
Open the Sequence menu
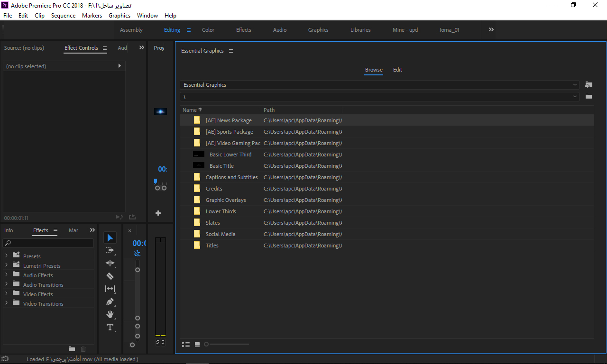click(x=63, y=16)
